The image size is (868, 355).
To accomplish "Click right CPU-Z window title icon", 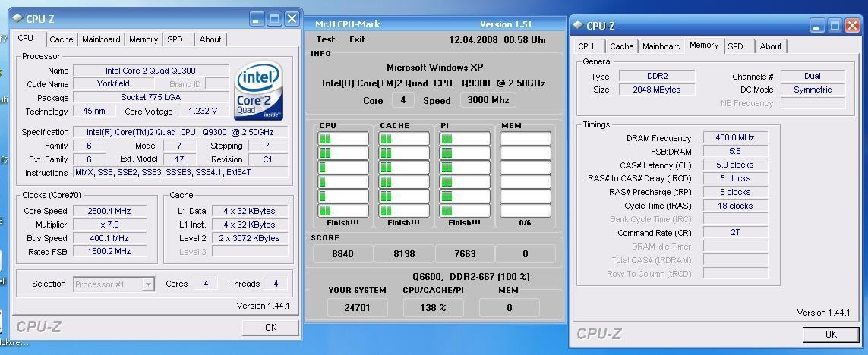I will pos(578,25).
